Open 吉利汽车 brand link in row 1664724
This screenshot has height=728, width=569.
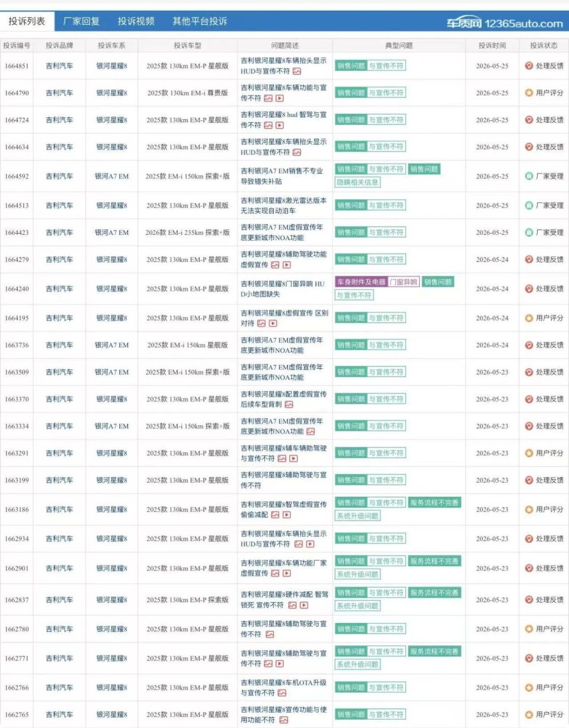coord(60,120)
